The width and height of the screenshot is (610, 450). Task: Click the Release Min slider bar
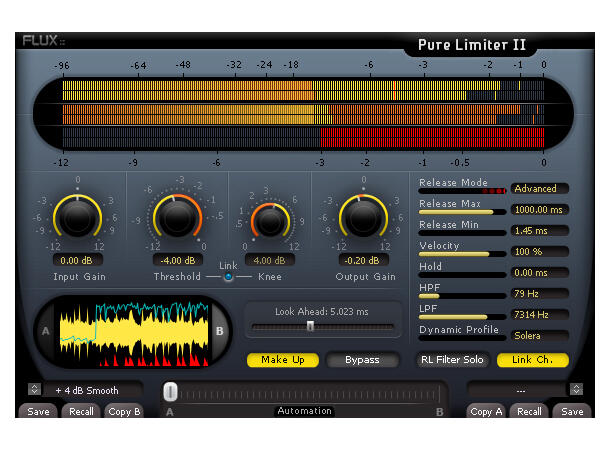click(462, 233)
